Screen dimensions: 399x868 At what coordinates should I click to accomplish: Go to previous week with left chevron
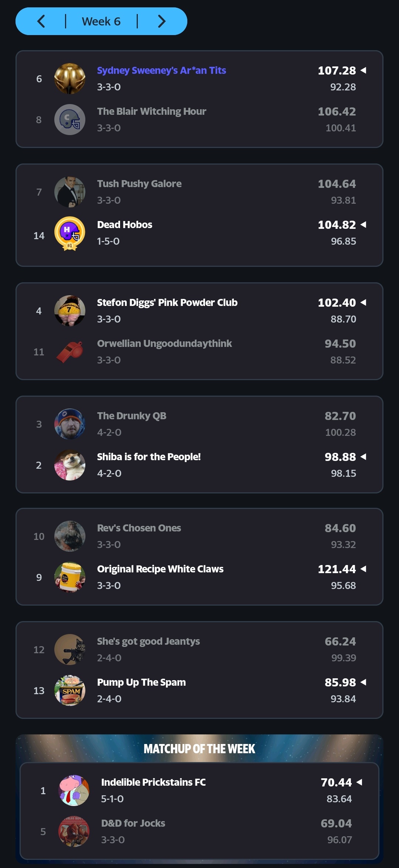coord(41,21)
